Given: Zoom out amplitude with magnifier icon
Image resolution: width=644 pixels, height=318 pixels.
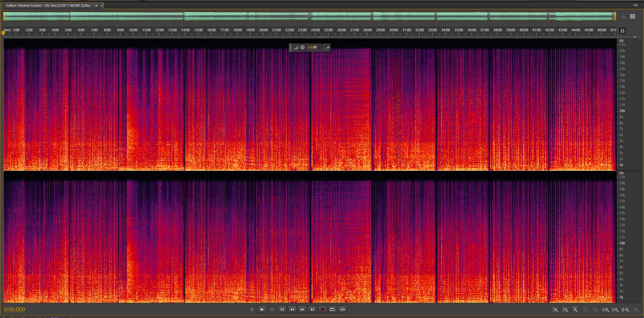Looking at the screenshot, I should click(x=565, y=310).
